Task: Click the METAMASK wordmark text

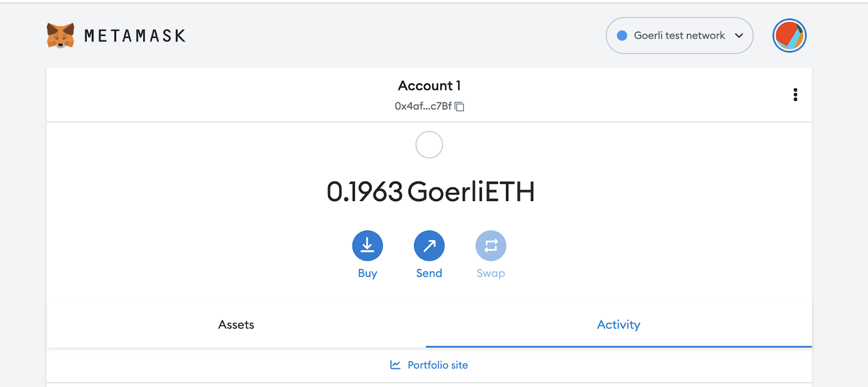Action: tap(135, 36)
